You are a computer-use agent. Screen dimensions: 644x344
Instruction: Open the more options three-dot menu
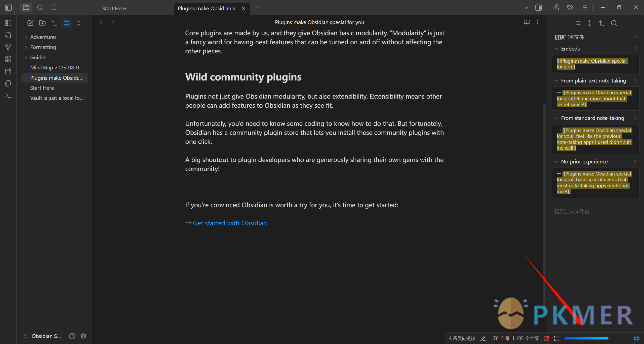[537, 22]
